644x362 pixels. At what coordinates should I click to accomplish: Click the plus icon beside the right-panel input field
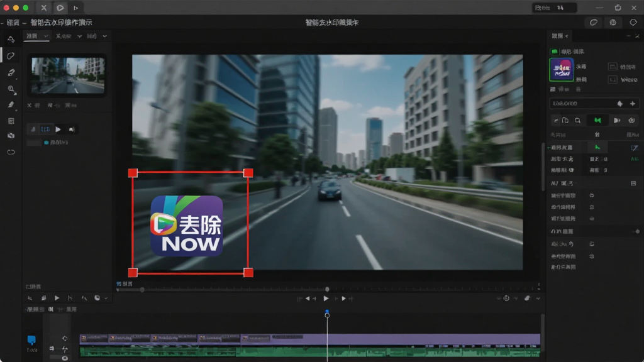click(x=633, y=104)
